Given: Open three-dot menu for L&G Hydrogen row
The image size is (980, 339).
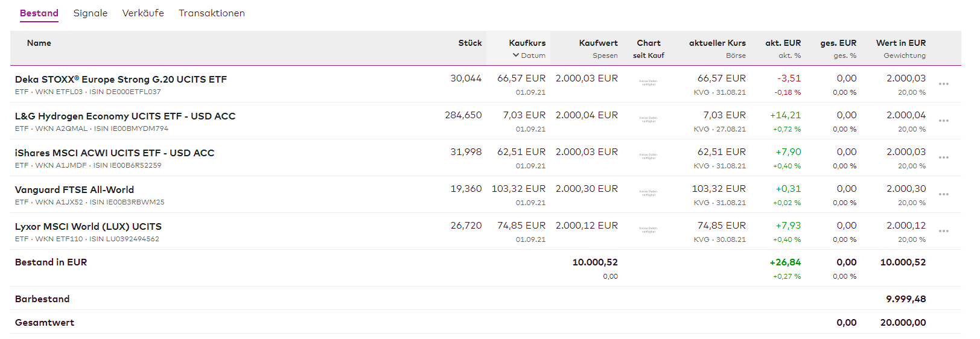Looking at the screenshot, I should (x=944, y=121).
